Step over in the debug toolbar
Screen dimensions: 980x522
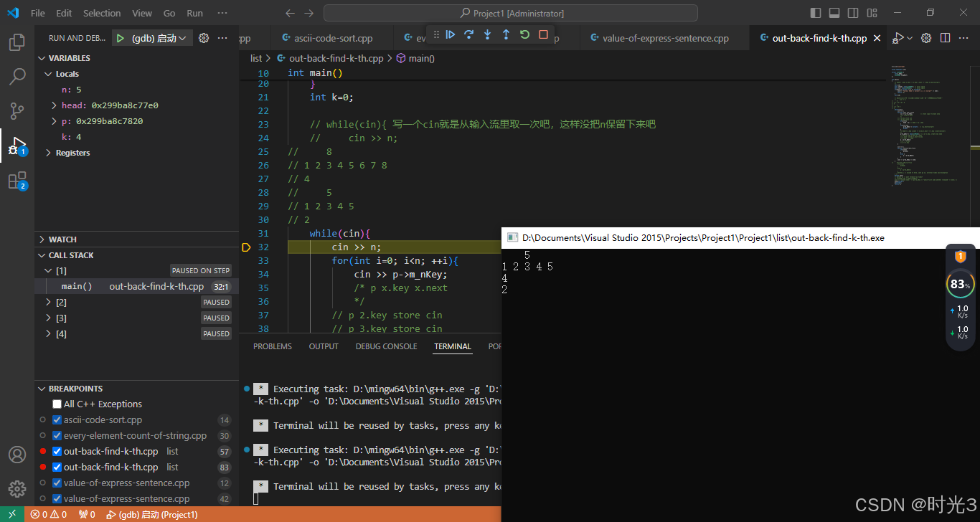[x=469, y=34]
